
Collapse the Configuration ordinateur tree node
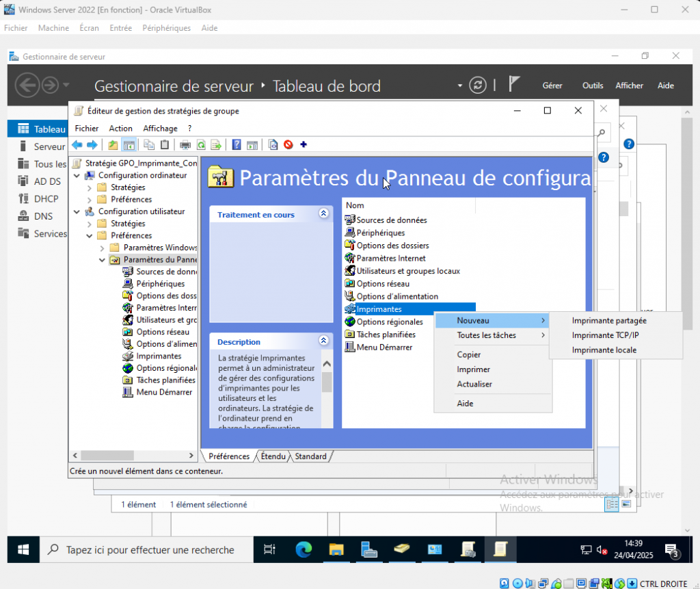pyautogui.click(x=77, y=175)
